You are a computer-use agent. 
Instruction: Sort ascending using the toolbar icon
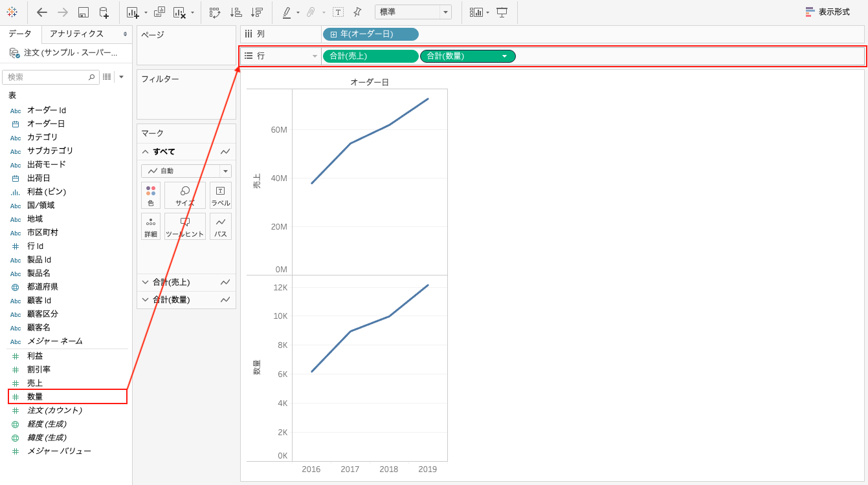click(236, 12)
